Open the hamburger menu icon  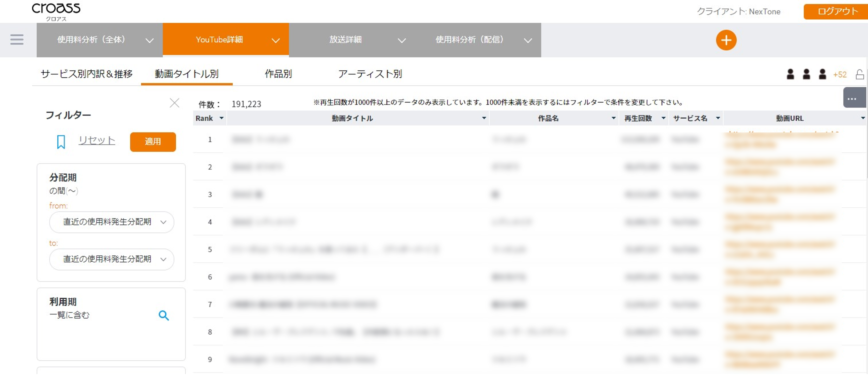[x=17, y=40]
